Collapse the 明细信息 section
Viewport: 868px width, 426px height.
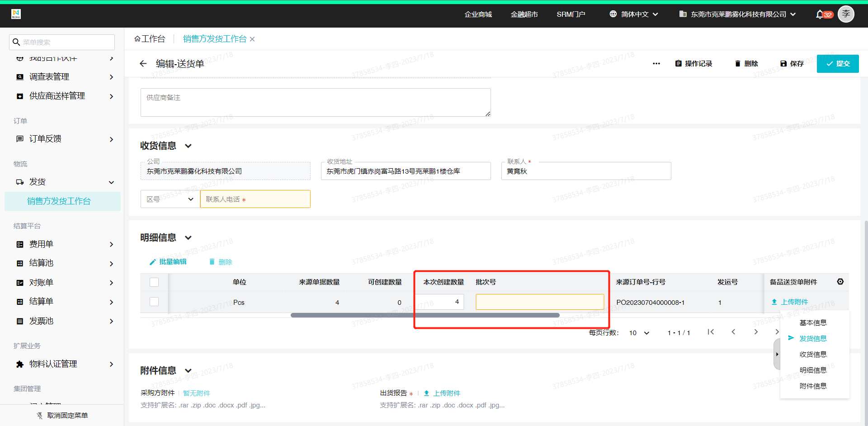point(189,237)
